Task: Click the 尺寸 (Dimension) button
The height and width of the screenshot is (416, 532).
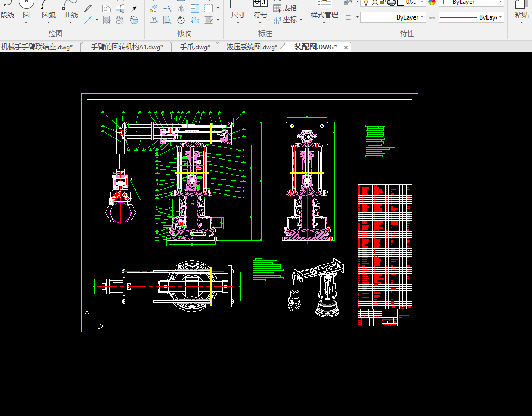Action: [238, 15]
